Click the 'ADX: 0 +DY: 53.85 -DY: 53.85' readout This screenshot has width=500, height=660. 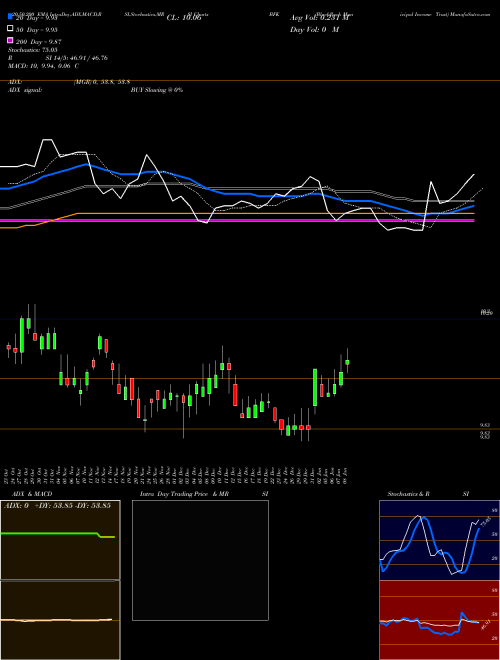[x=57, y=505]
